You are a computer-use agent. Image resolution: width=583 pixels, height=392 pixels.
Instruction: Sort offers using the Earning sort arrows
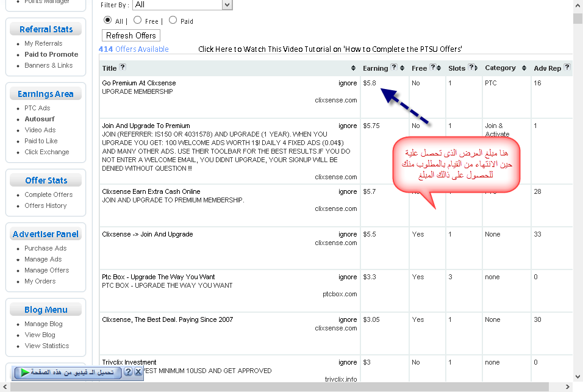[x=402, y=68]
